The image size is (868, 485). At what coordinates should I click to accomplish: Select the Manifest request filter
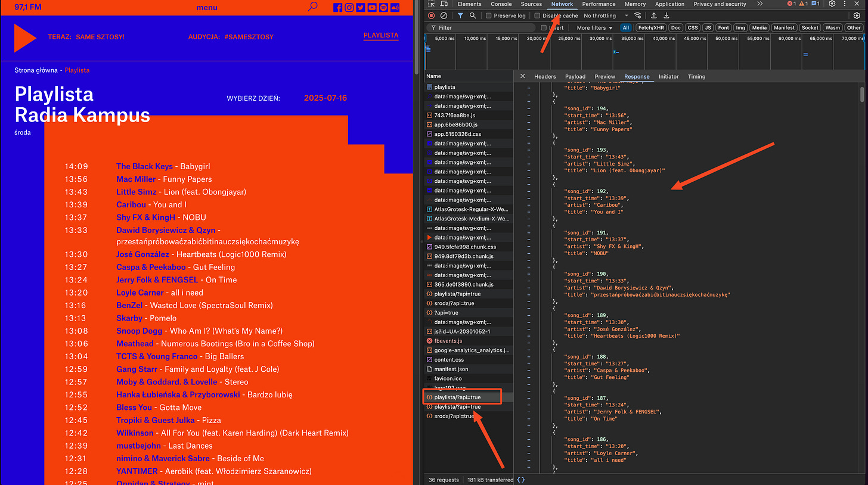[x=784, y=27]
